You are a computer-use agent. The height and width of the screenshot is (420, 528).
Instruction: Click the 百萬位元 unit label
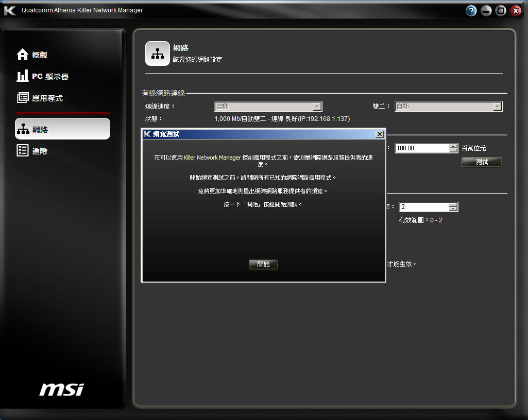coord(473,148)
